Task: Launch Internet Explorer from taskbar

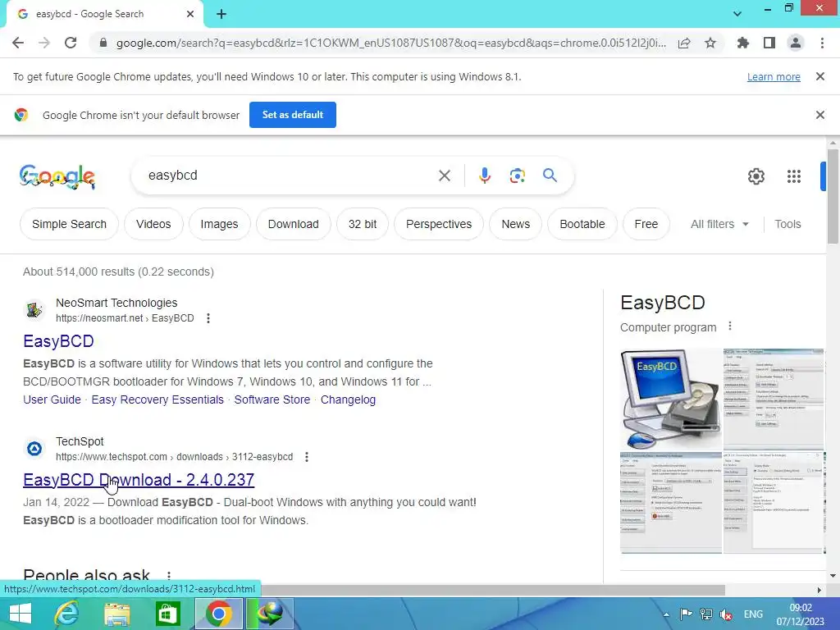Action: click(x=67, y=614)
